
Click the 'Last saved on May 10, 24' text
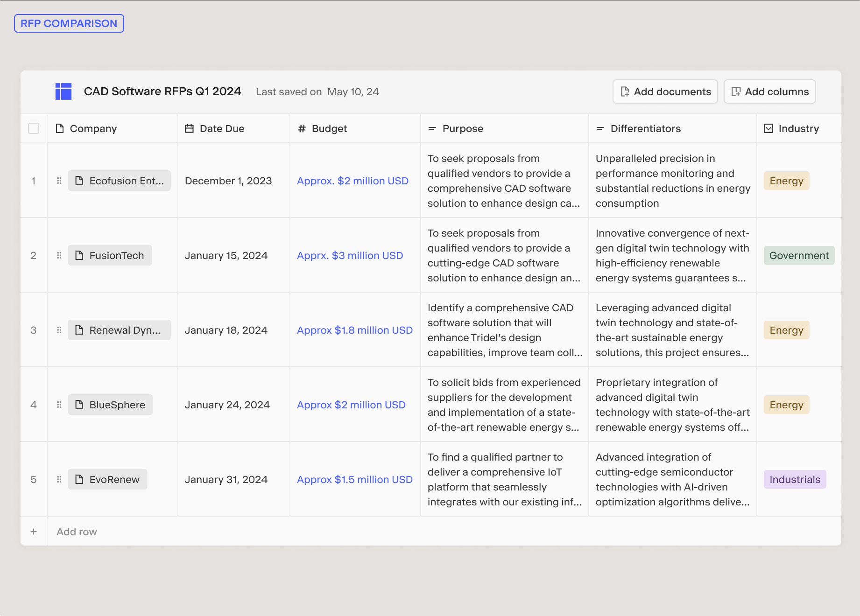(x=317, y=92)
